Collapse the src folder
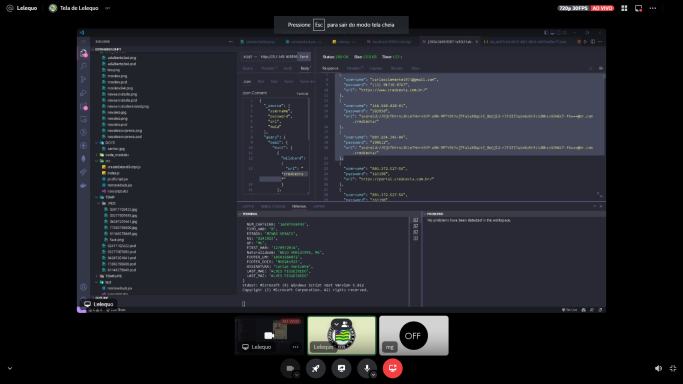 tap(97, 161)
